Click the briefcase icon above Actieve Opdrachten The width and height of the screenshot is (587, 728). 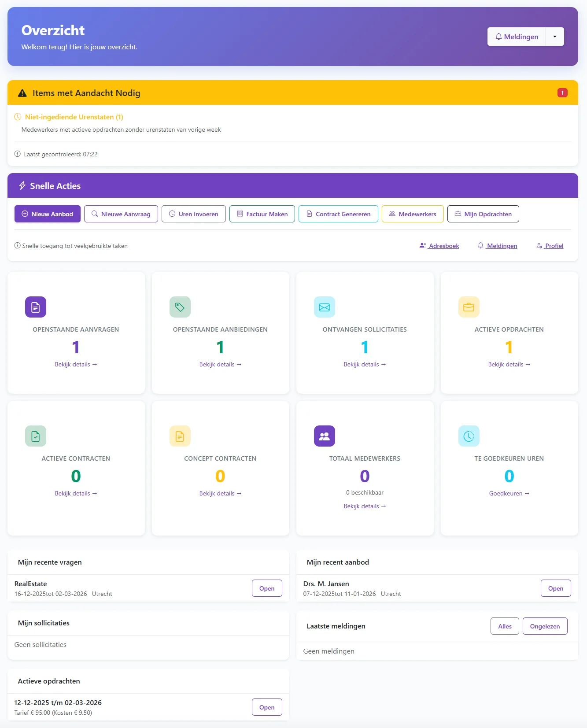(469, 307)
